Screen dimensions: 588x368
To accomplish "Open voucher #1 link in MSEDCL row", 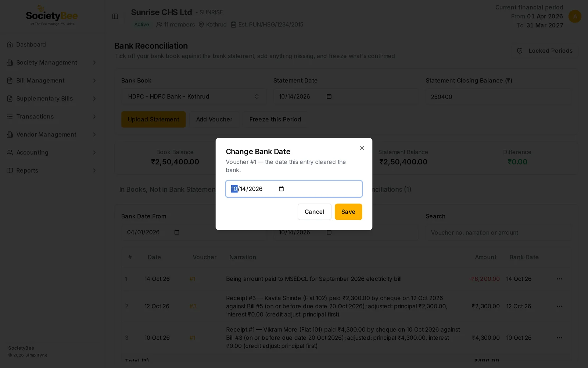I will (x=193, y=279).
